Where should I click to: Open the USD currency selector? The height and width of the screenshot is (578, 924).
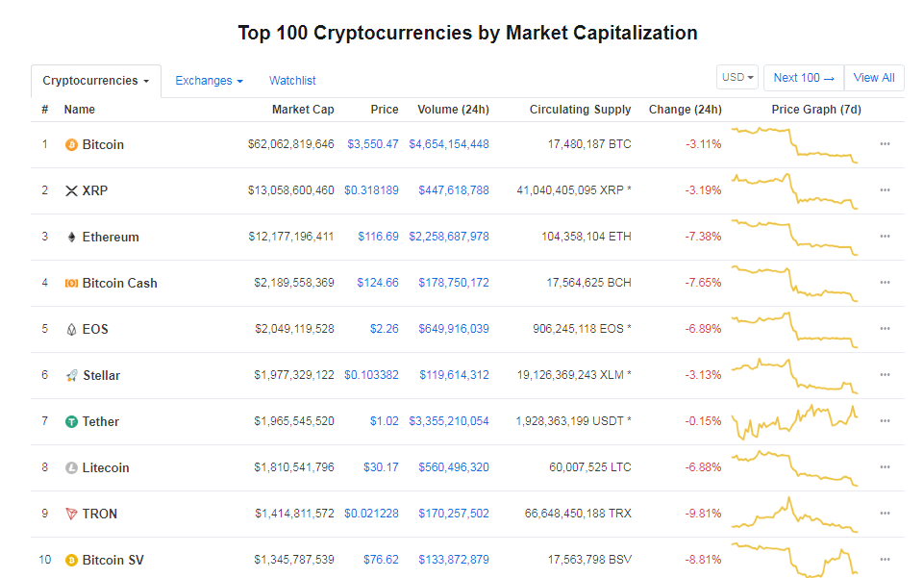tap(737, 78)
